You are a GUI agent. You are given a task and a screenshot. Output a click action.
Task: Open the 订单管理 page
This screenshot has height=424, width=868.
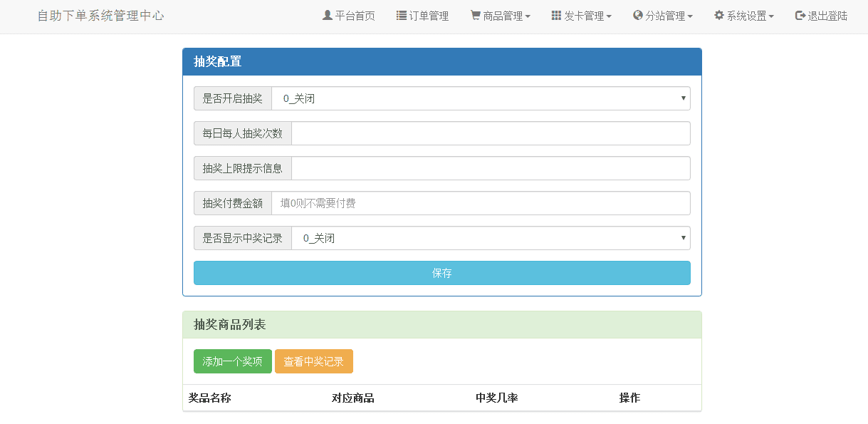pos(422,15)
